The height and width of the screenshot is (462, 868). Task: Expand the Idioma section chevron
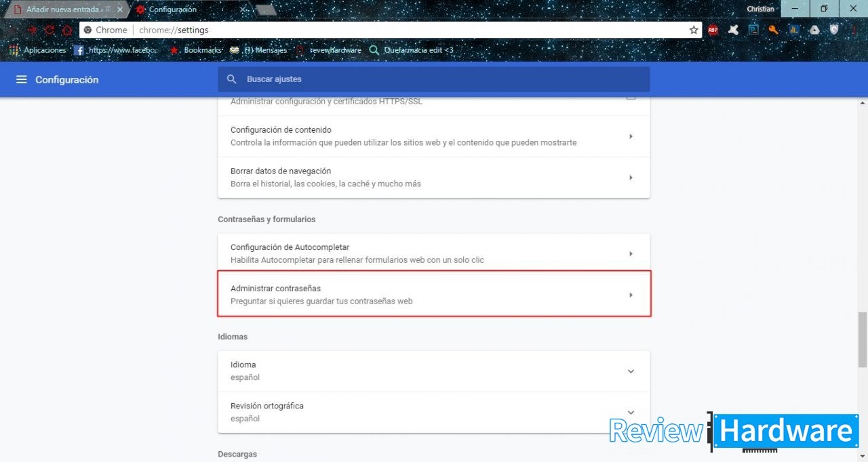click(631, 371)
